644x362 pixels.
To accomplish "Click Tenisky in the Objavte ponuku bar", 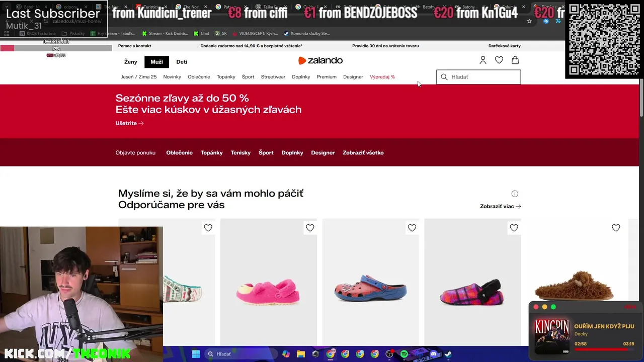I will coord(240,153).
